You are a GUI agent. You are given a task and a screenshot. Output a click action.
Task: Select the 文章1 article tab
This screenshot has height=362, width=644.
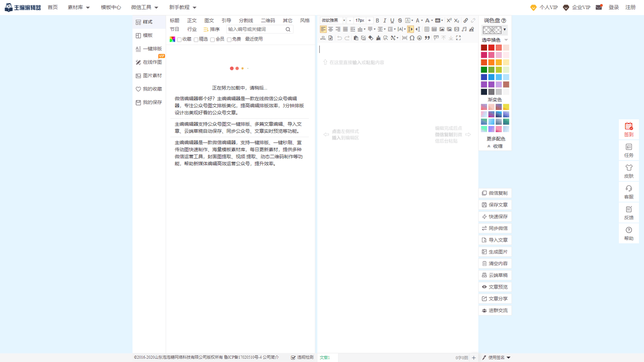pyautogui.click(x=325, y=358)
